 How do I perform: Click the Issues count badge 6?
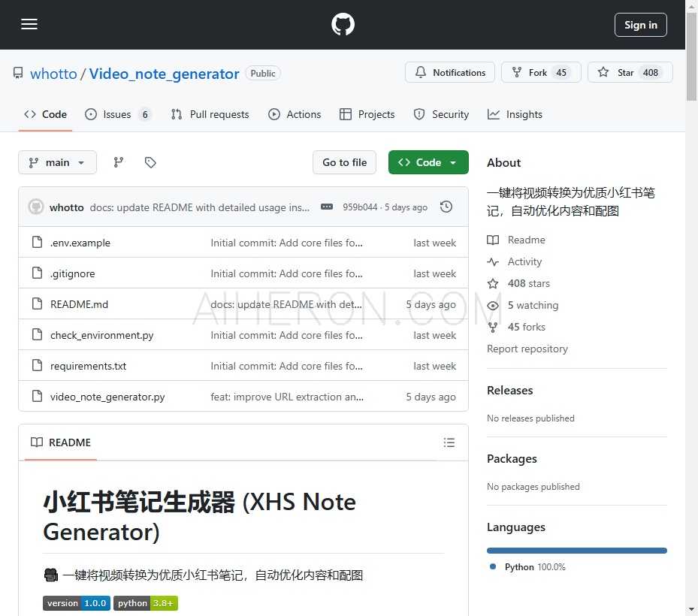point(145,115)
